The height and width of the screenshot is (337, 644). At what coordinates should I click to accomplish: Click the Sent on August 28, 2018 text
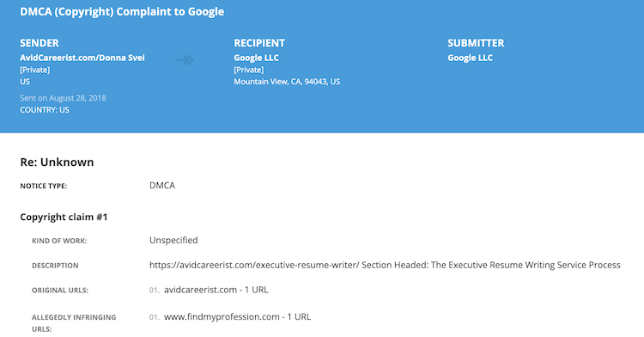(63, 98)
